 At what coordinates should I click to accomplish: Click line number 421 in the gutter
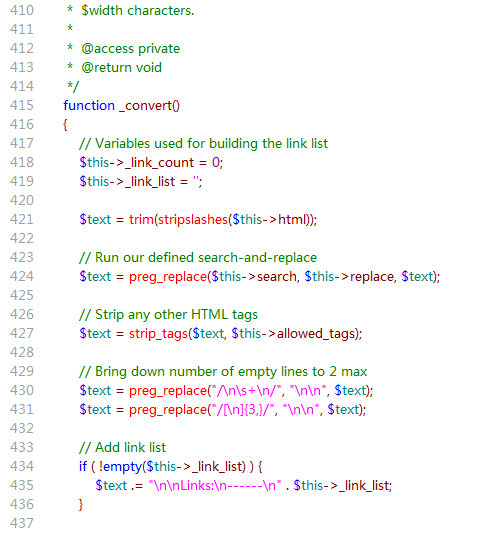(22, 219)
